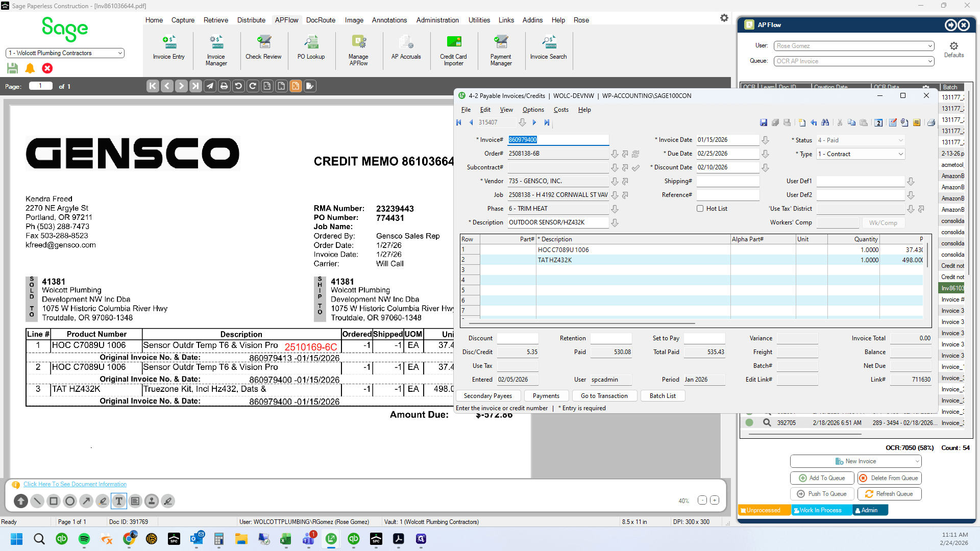Open File Explorer from the taskbar
The width and height of the screenshot is (980, 551).
[x=241, y=539]
